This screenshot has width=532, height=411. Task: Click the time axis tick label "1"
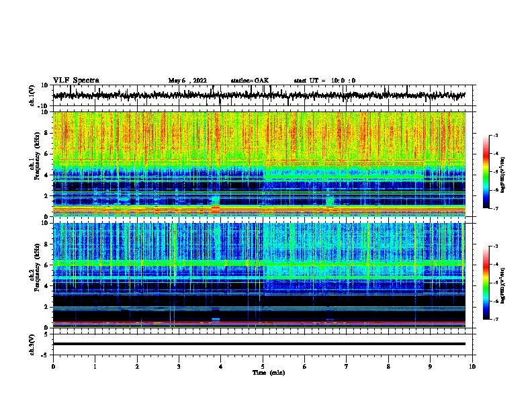(x=95, y=367)
